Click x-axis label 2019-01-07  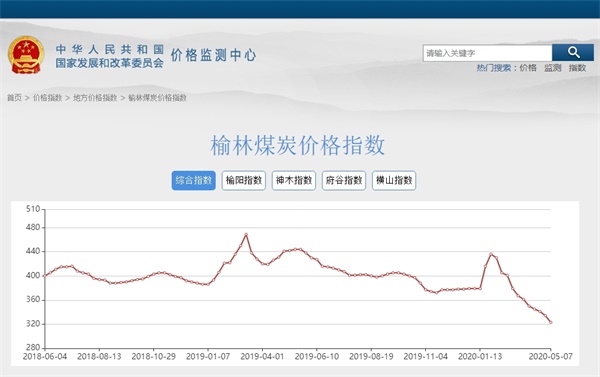pyautogui.click(x=208, y=357)
